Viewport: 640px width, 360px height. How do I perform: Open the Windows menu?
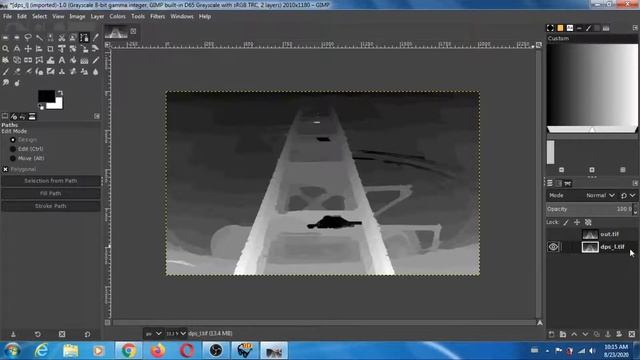click(182, 17)
